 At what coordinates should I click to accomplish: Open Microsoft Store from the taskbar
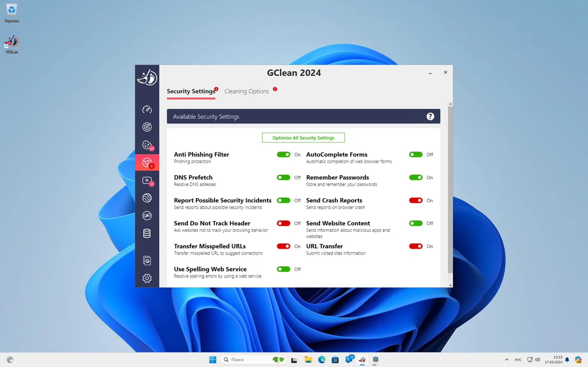click(335, 360)
